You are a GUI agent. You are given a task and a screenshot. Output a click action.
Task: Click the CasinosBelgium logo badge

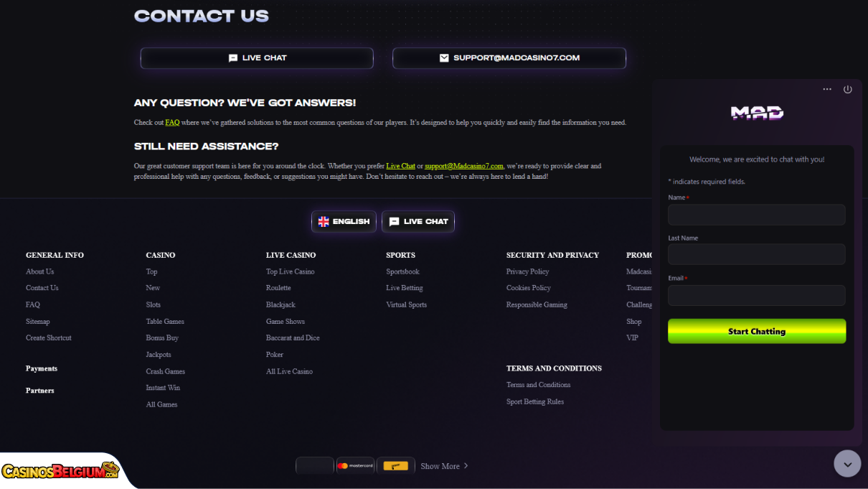click(60, 471)
